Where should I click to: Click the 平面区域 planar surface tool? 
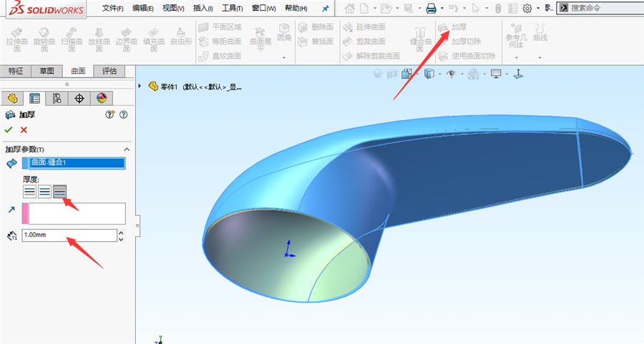point(220,27)
